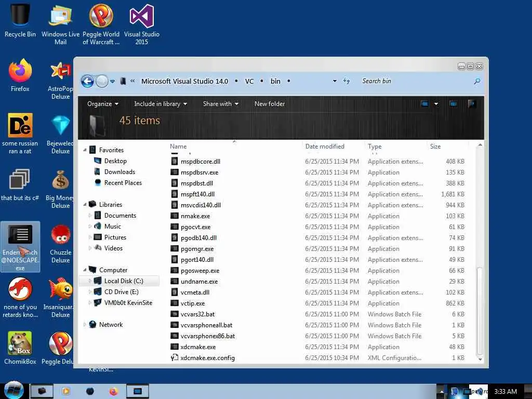Open Big Money Deluxe desktop icon
The image size is (532, 399).
click(x=60, y=189)
